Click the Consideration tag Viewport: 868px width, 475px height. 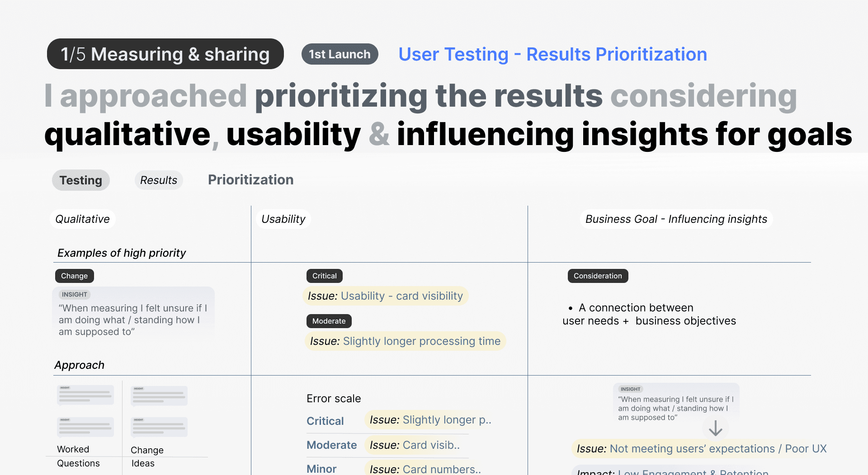598,276
